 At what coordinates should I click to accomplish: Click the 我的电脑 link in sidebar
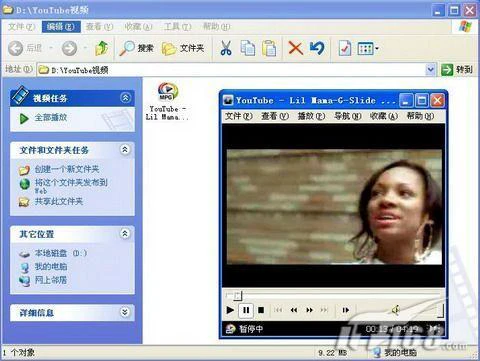(x=51, y=267)
